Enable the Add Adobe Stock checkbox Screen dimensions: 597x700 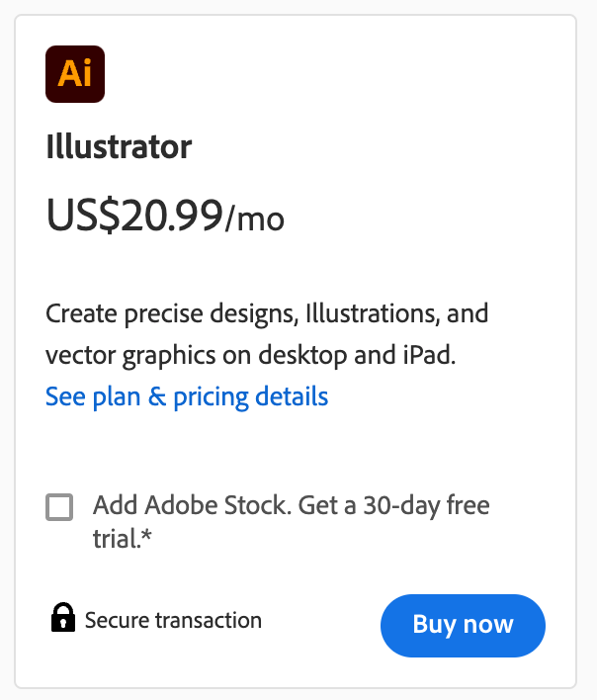(x=59, y=508)
